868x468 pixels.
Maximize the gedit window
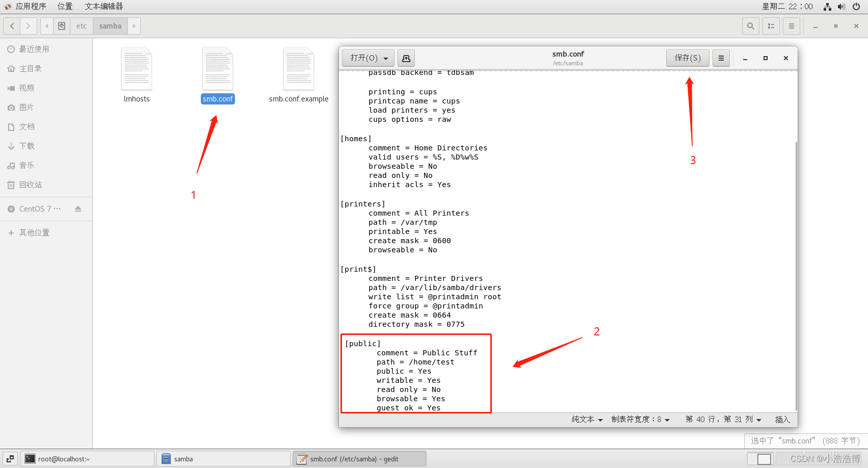[x=766, y=58]
